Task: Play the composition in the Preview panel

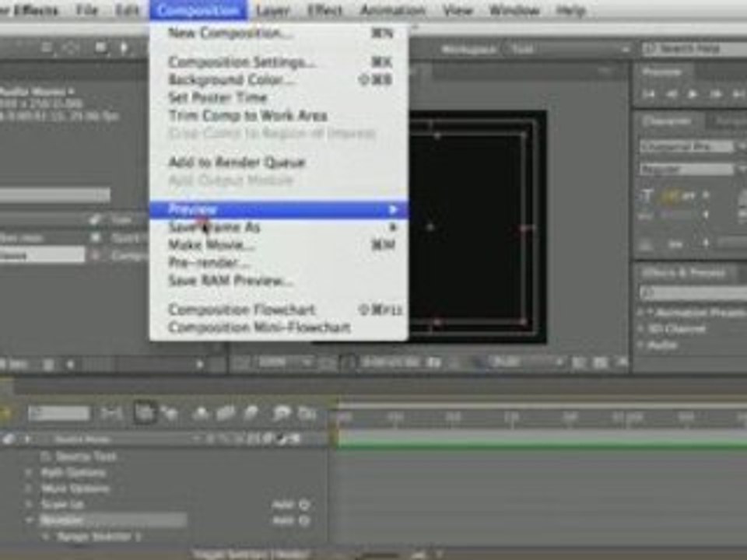Action: click(x=693, y=94)
